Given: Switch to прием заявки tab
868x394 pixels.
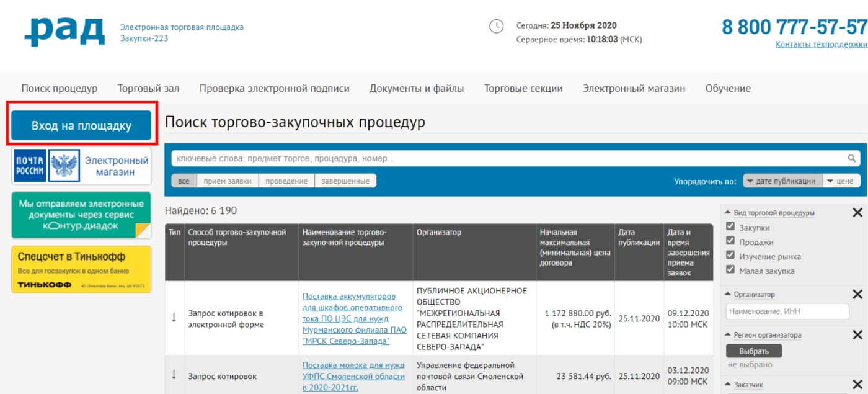Looking at the screenshot, I should [x=227, y=181].
